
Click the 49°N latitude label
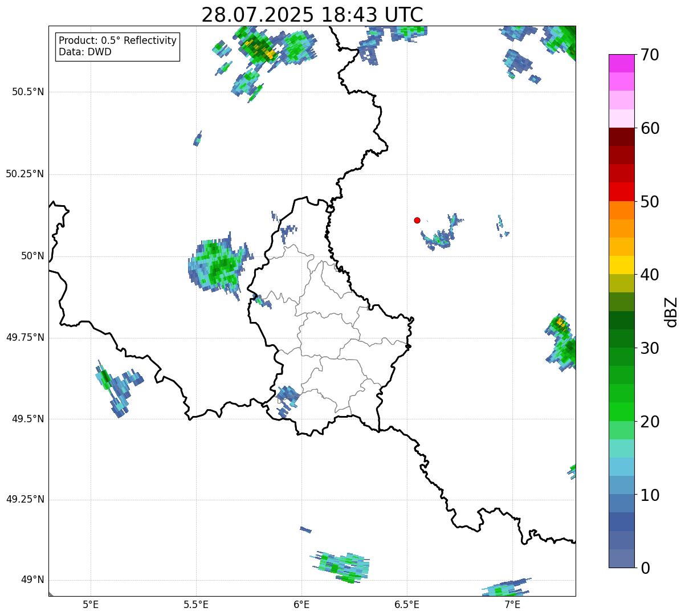tap(33, 580)
